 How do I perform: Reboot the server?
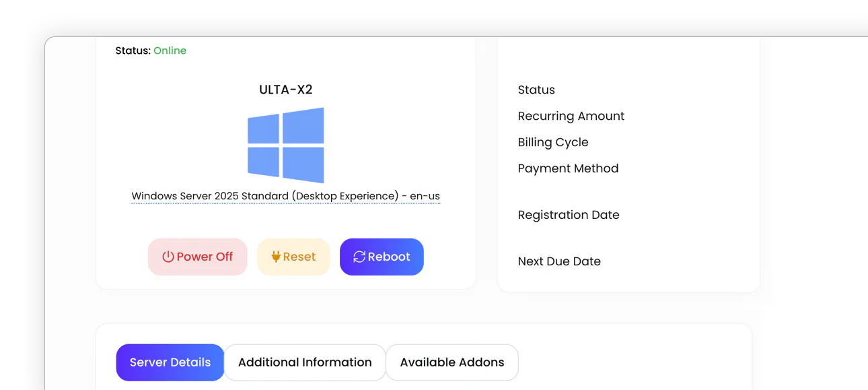click(382, 257)
